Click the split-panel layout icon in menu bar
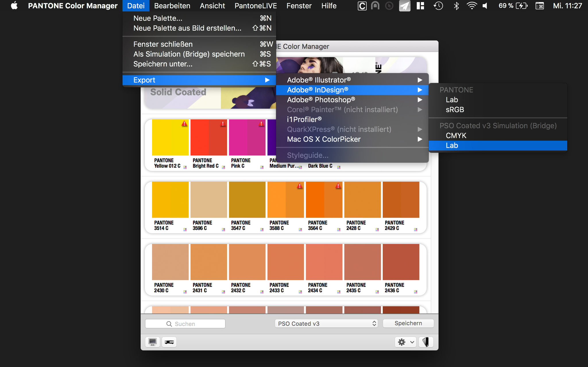 [x=420, y=6]
